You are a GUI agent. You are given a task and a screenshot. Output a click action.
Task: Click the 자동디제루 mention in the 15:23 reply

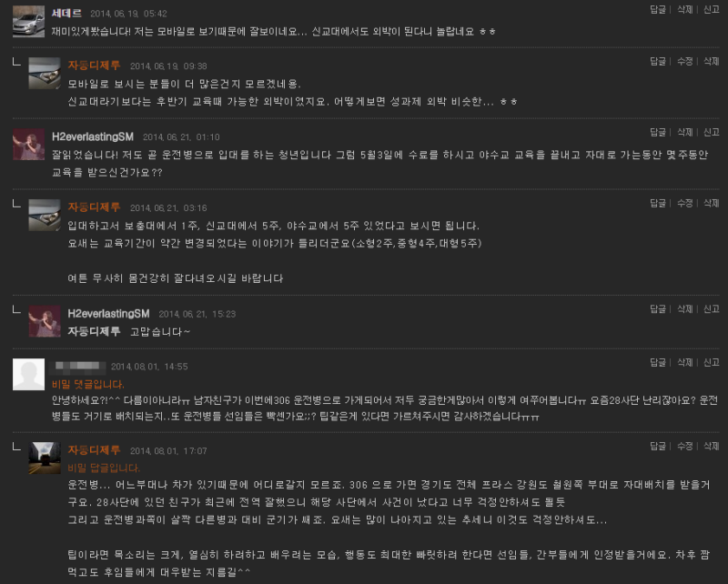tap(94, 331)
